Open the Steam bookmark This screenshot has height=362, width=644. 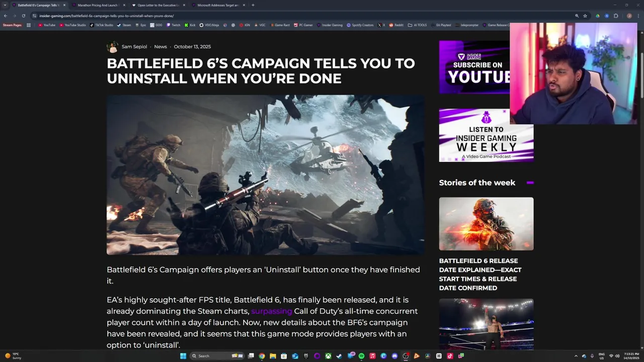click(x=124, y=25)
